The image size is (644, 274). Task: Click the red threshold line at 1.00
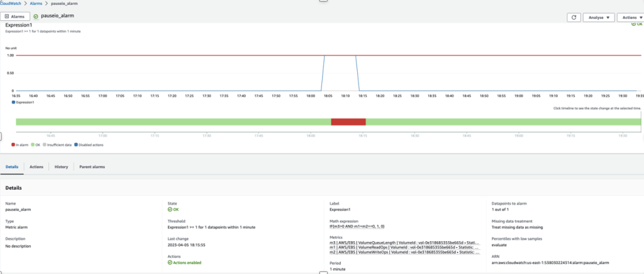(x=328, y=55)
